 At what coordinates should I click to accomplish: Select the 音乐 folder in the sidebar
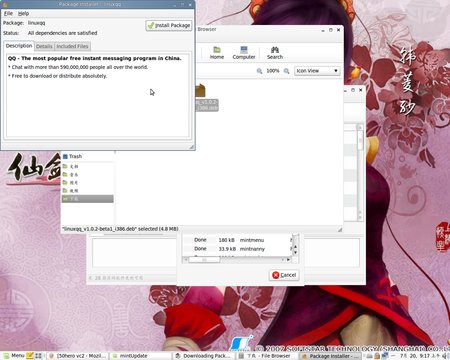pos(71,175)
